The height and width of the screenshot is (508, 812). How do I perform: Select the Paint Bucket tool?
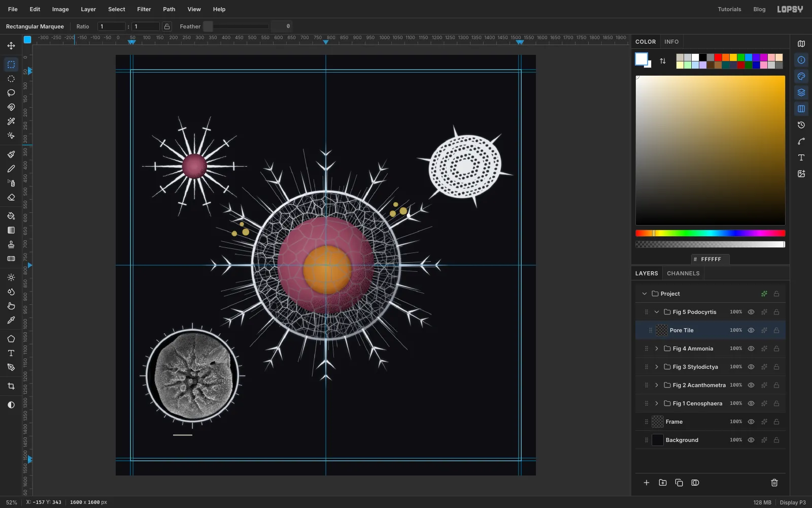pyautogui.click(x=11, y=216)
